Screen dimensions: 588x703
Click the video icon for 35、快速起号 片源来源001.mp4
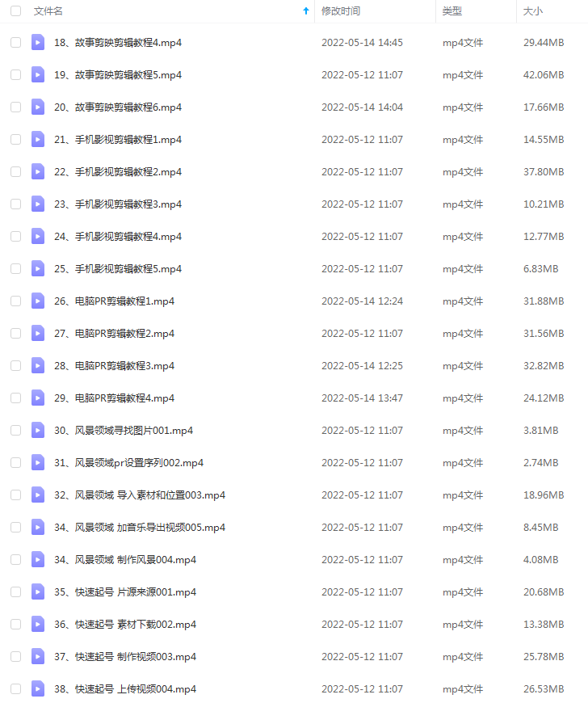tap(38, 591)
